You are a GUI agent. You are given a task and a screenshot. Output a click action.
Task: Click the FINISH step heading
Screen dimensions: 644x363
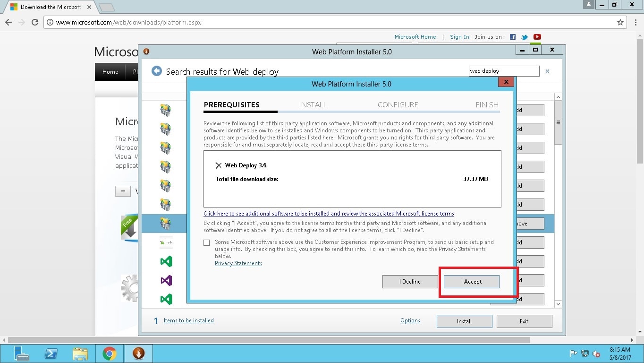pos(487,105)
